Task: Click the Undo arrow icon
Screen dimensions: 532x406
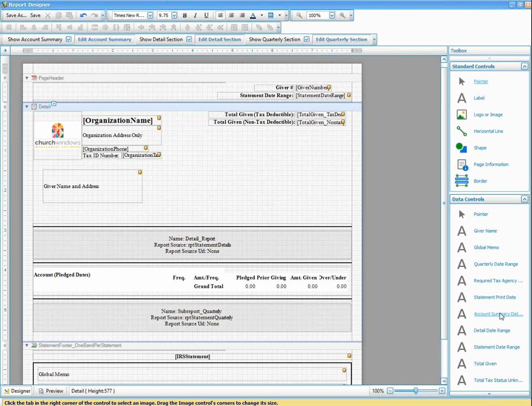Action: [83, 15]
